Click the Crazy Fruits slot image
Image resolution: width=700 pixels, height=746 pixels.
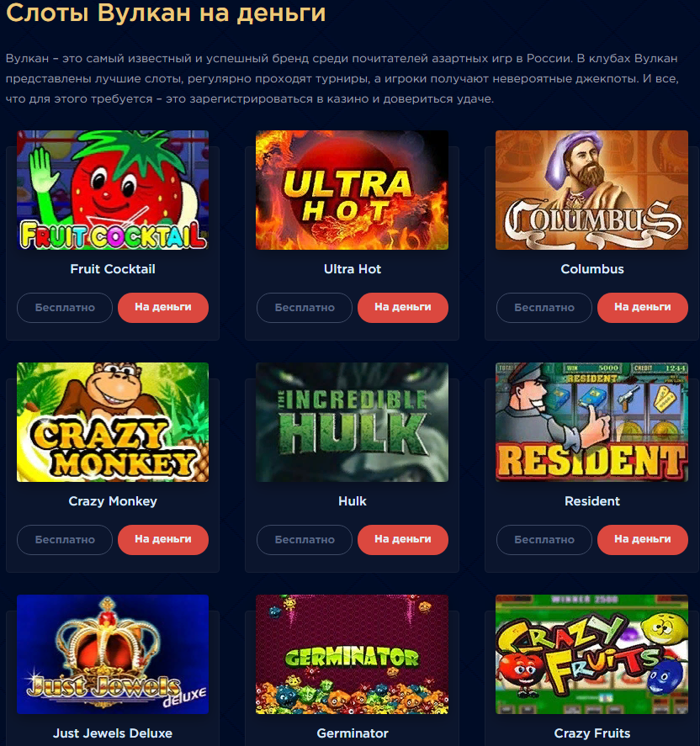point(591,654)
